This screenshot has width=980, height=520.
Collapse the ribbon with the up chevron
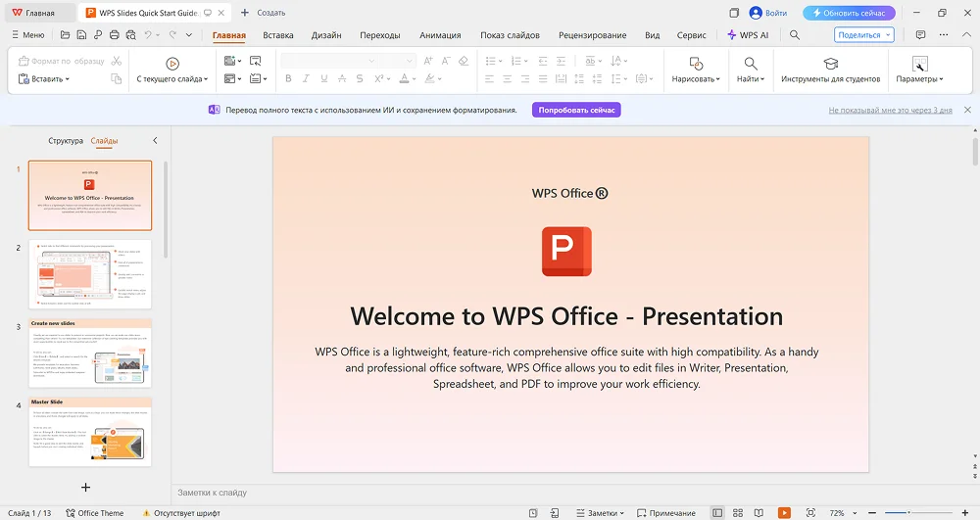966,35
